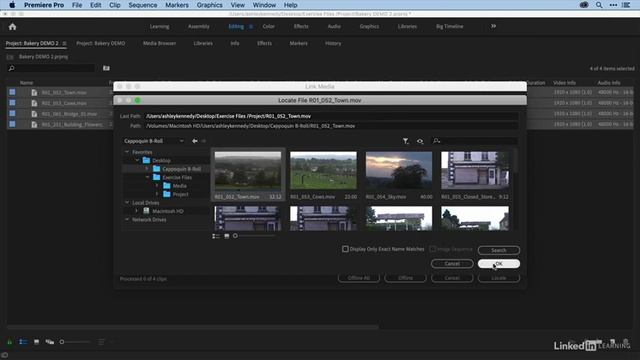The image size is (640, 360).
Task: Toggle label color box for R01_065_Bridge row
Action: click(x=13, y=113)
